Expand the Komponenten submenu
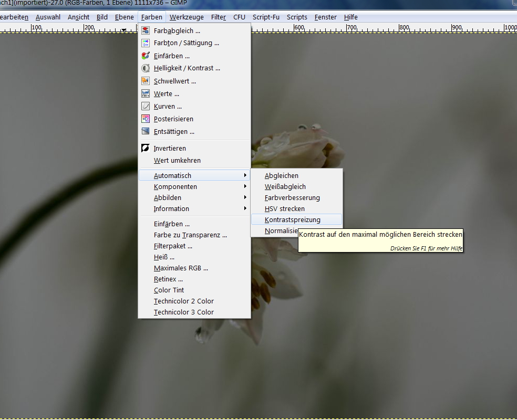The image size is (517, 420). click(x=194, y=186)
